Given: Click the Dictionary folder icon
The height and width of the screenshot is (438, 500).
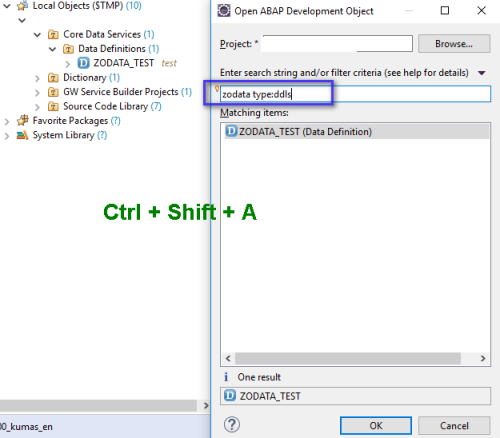Looking at the screenshot, I should [x=53, y=78].
